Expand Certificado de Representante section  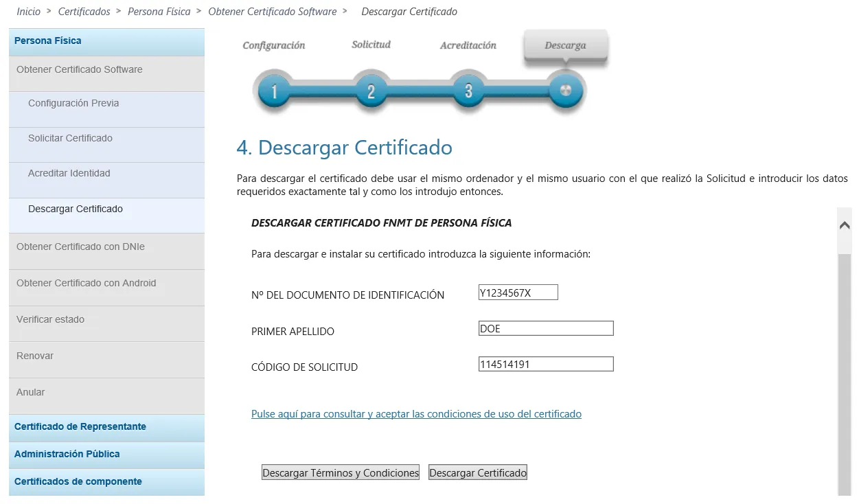[106, 427]
